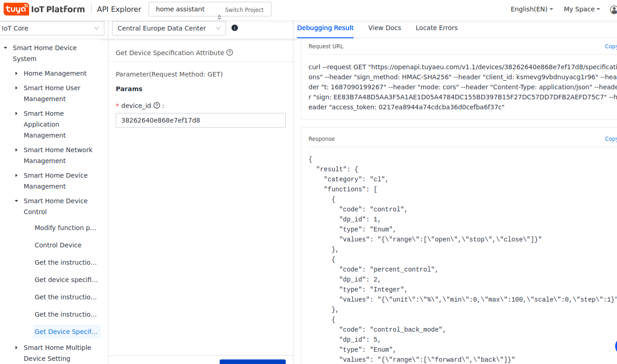Viewport: 617px width, 364px height.
Task: Copy the Response content
Action: (x=611, y=138)
